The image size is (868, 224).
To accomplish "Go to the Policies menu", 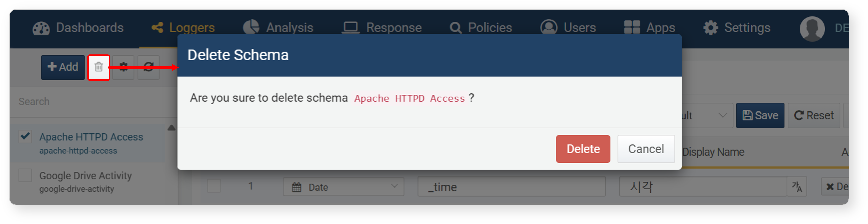I will (481, 28).
